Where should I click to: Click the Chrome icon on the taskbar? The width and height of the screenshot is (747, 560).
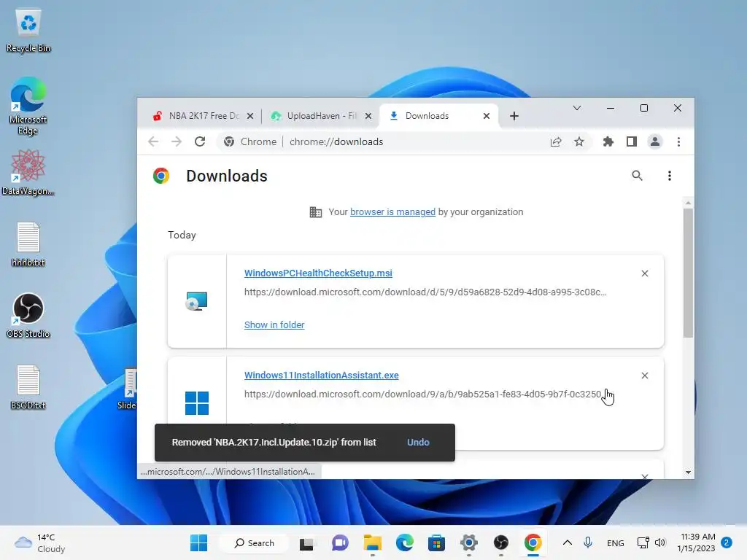(533, 542)
